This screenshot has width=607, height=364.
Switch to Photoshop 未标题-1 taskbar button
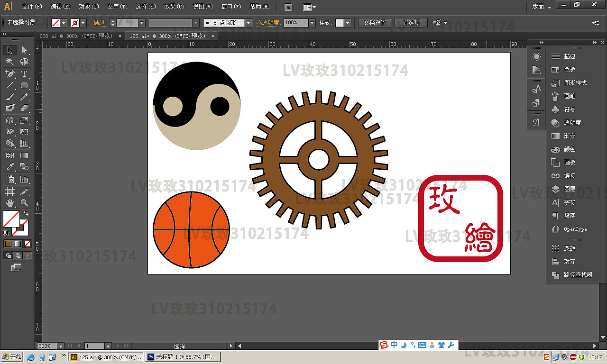click(184, 357)
